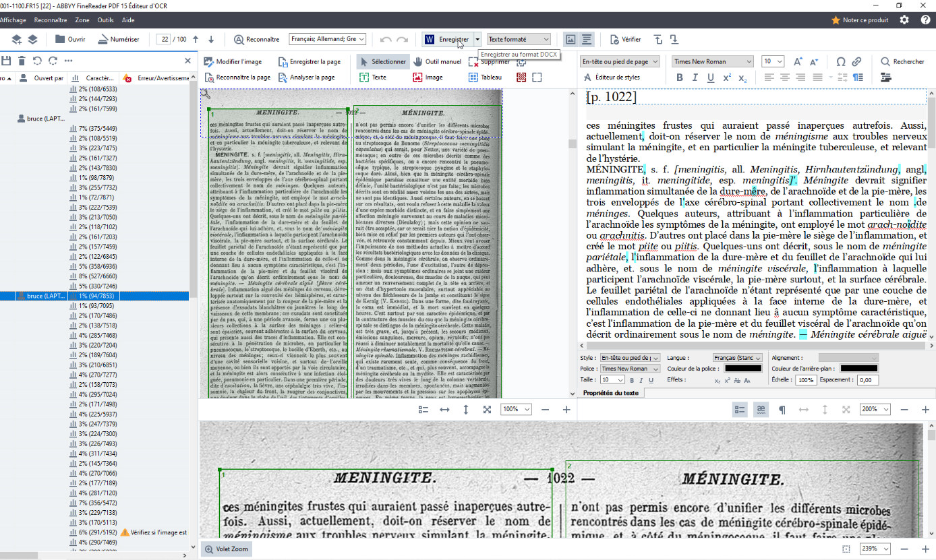Open Affichage menu
936x560 pixels.
pyautogui.click(x=12, y=20)
